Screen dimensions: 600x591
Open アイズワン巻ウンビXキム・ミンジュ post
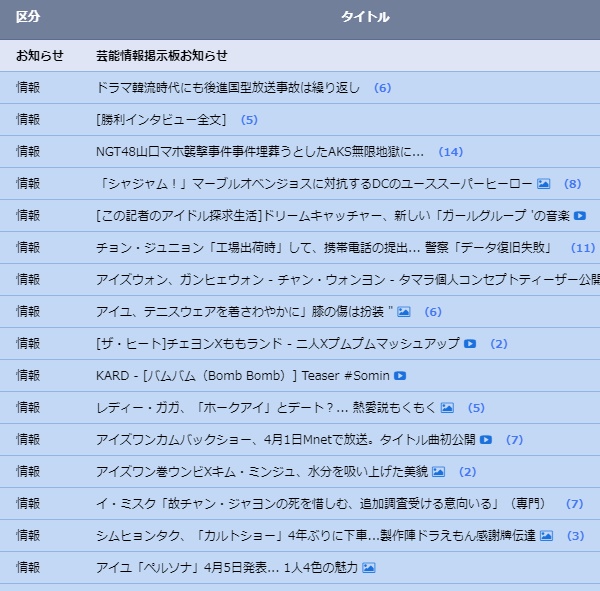coord(262,472)
